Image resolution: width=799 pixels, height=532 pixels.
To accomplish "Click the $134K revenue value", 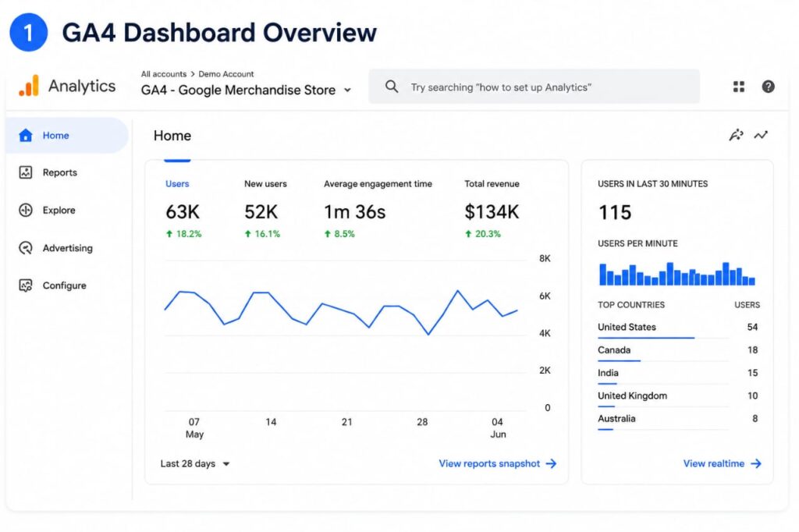I will pos(492,211).
